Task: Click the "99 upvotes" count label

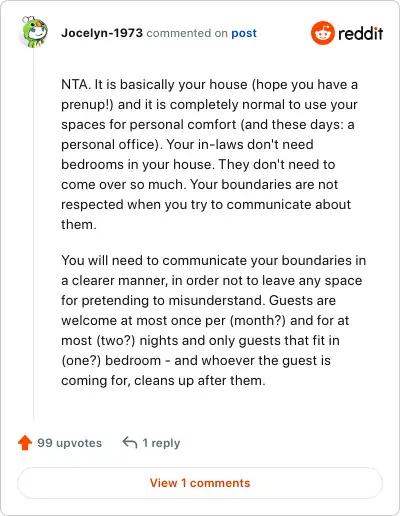Action: coord(69,443)
